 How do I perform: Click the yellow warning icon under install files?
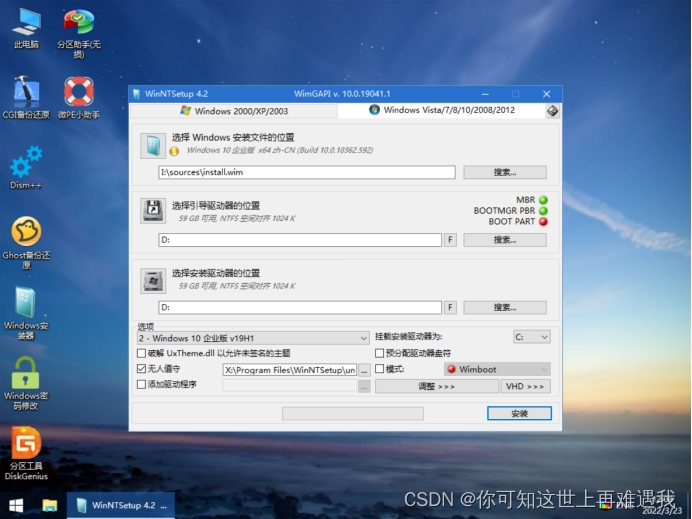(x=174, y=151)
